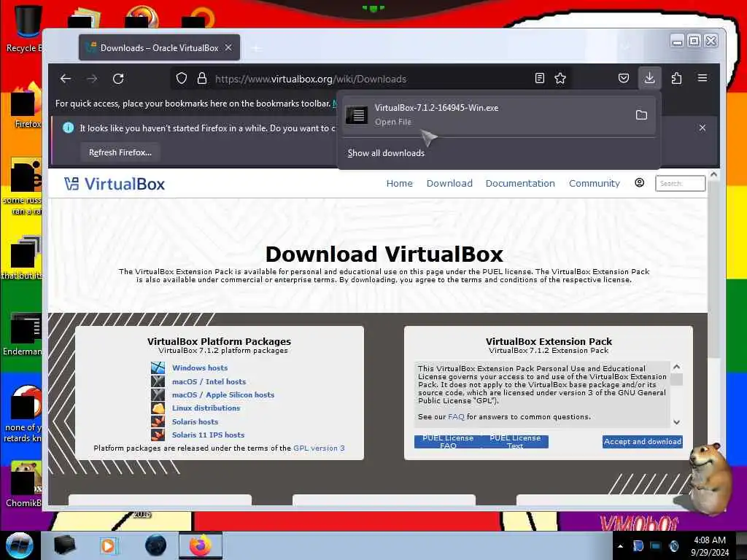
Task: Toggle reader view icon in address bar
Action: click(539, 78)
